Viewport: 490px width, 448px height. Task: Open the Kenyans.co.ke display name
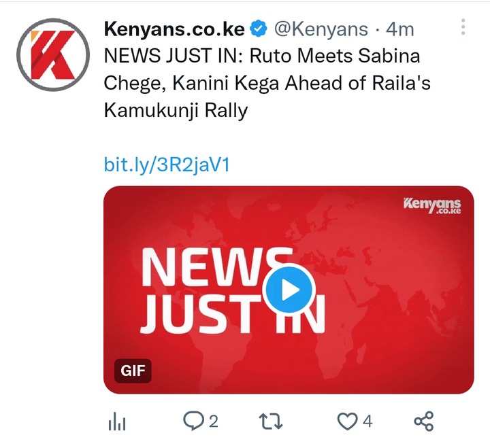(x=174, y=29)
